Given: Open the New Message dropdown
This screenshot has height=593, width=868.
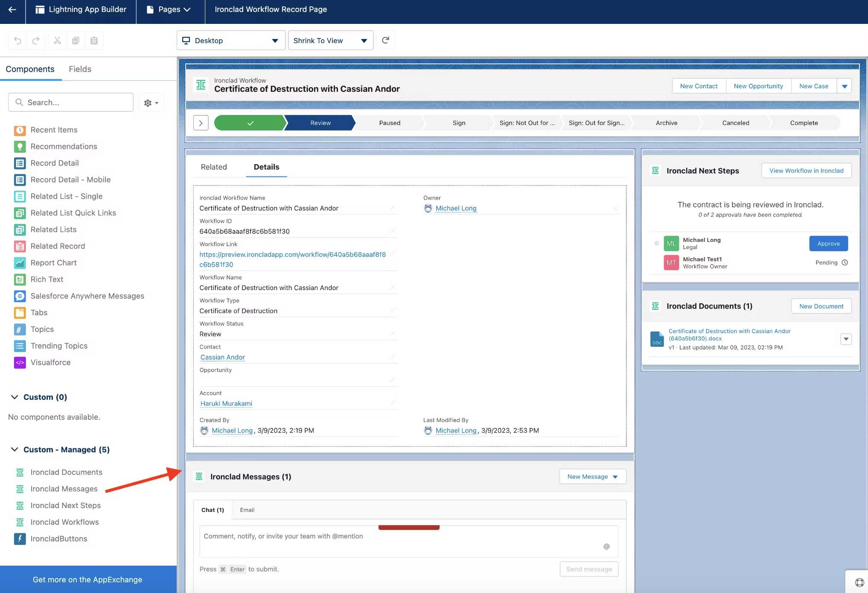Looking at the screenshot, I should [x=593, y=477].
